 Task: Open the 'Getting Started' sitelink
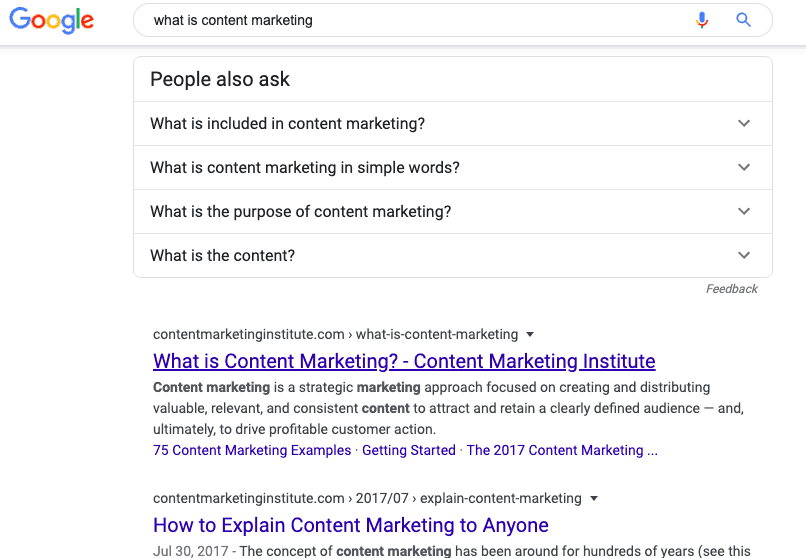[x=409, y=450]
